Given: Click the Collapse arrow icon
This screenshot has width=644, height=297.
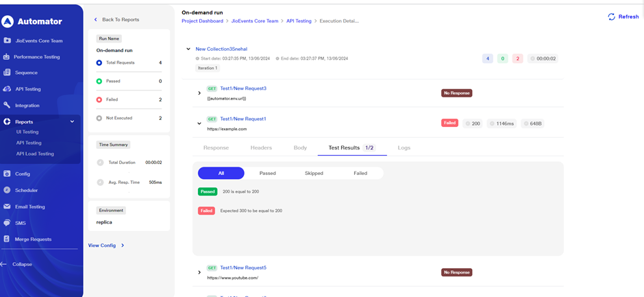Looking at the screenshot, I should 3,264.
